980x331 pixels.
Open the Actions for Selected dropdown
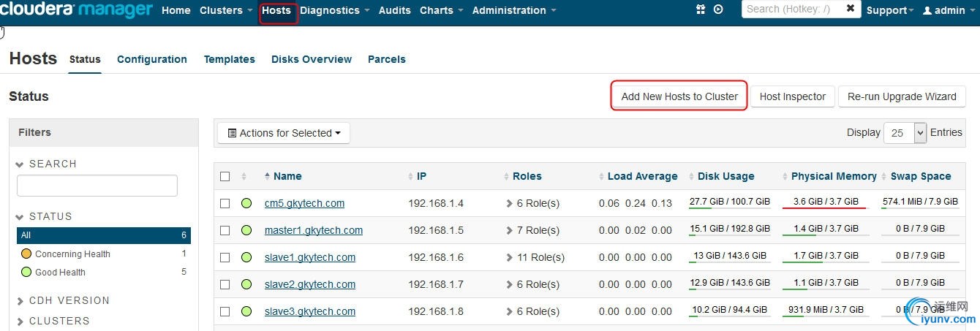coord(284,133)
